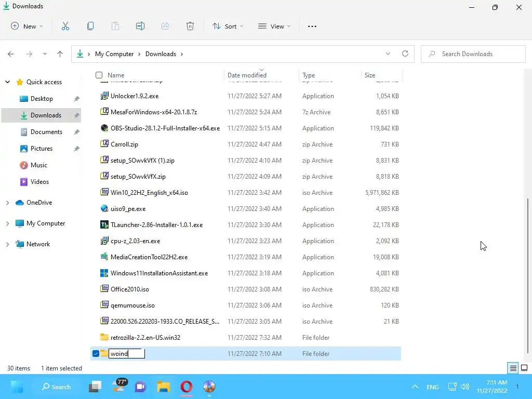Select Pictures in the sidebar
This screenshot has width=532, height=399.
click(x=42, y=148)
